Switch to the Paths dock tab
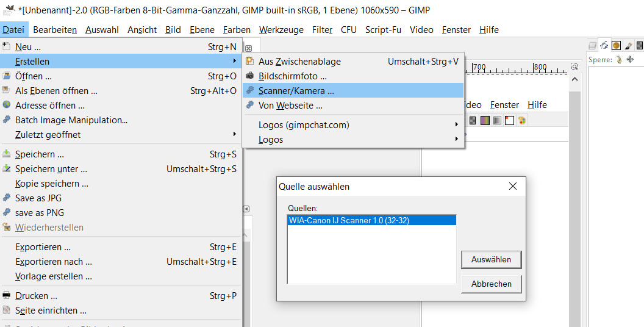The height and width of the screenshot is (327, 644). pos(604,45)
